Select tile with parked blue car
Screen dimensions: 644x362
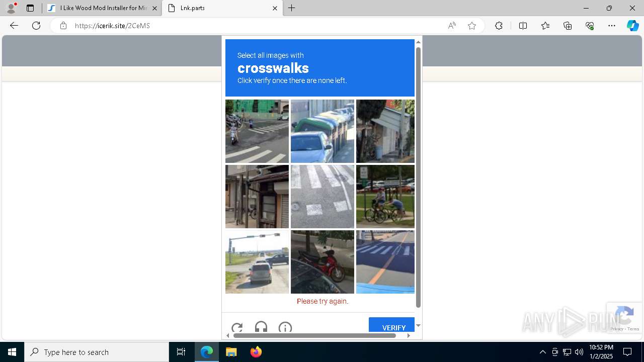323,131
